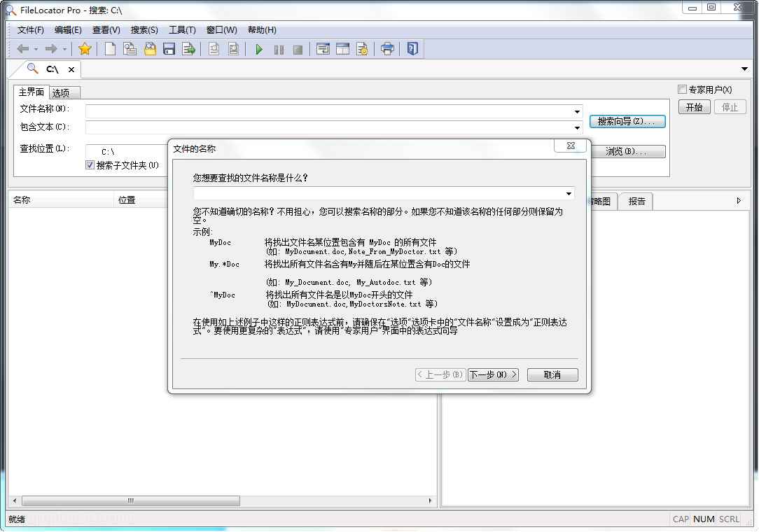
Task: Click the new blank search document icon
Action: pyautogui.click(x=110, y=49)
